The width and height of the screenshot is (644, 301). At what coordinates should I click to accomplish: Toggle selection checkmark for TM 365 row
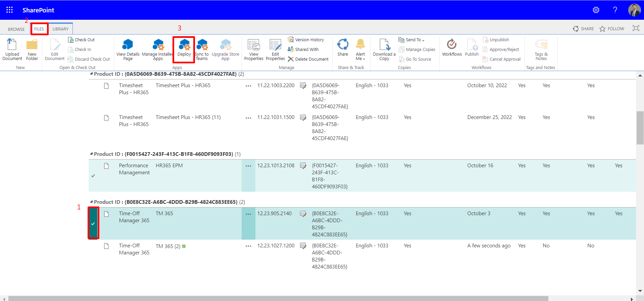point(93,224)
